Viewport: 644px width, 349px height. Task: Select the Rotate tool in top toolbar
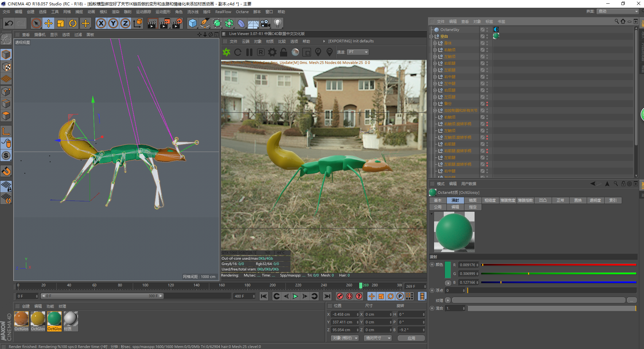[73, 23]
